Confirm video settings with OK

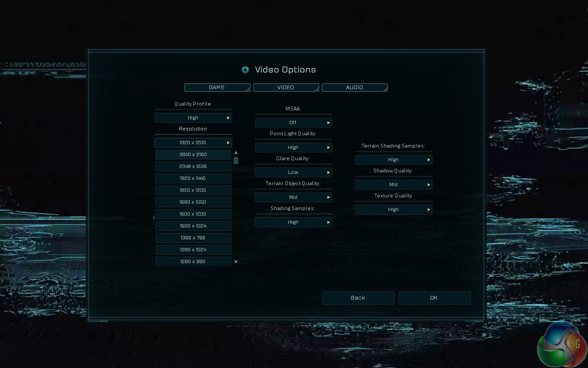434,298
